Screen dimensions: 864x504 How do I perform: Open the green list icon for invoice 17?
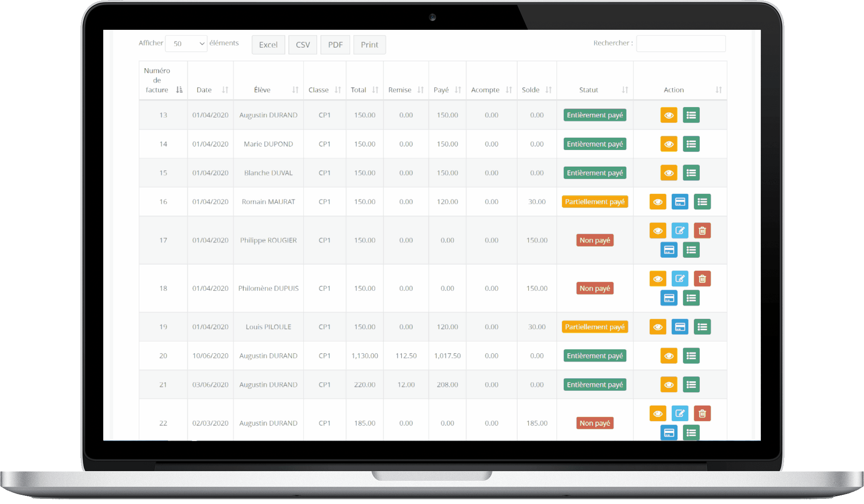click(691, 250)
